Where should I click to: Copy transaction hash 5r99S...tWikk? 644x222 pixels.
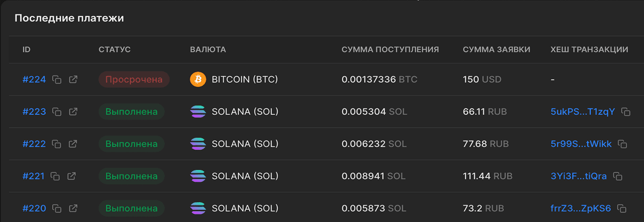pos(623,144)
